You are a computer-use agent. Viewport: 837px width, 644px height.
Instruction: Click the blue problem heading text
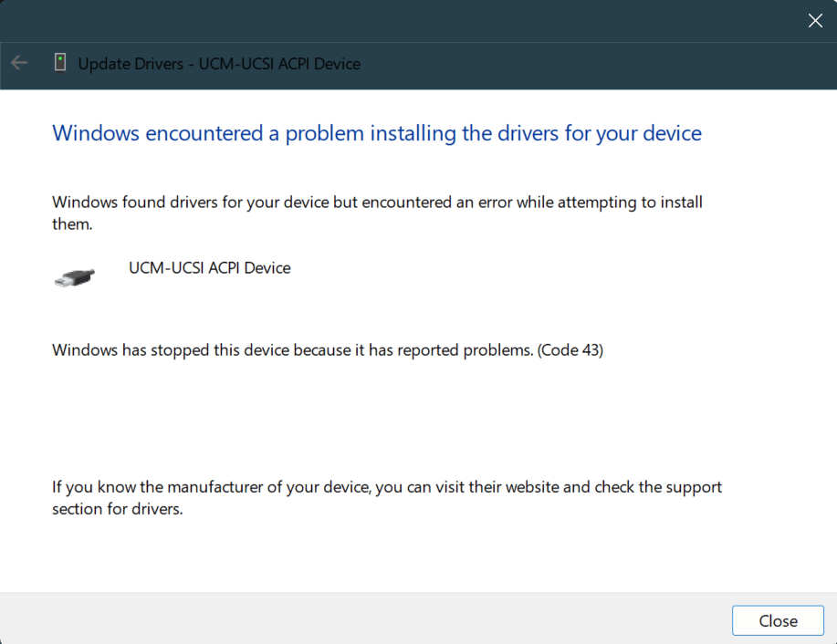(376, 133)
